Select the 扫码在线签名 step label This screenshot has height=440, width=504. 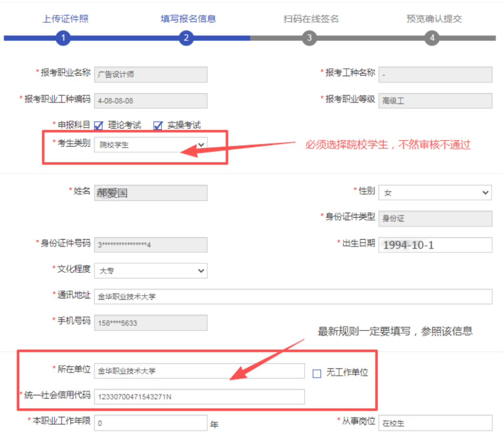[x=311, y=19]
